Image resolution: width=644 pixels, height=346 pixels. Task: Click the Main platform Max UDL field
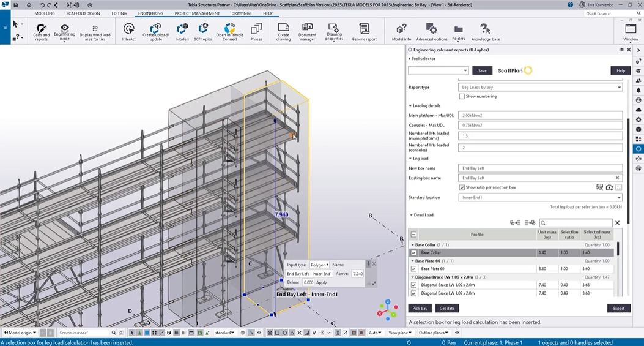(540, 116)
